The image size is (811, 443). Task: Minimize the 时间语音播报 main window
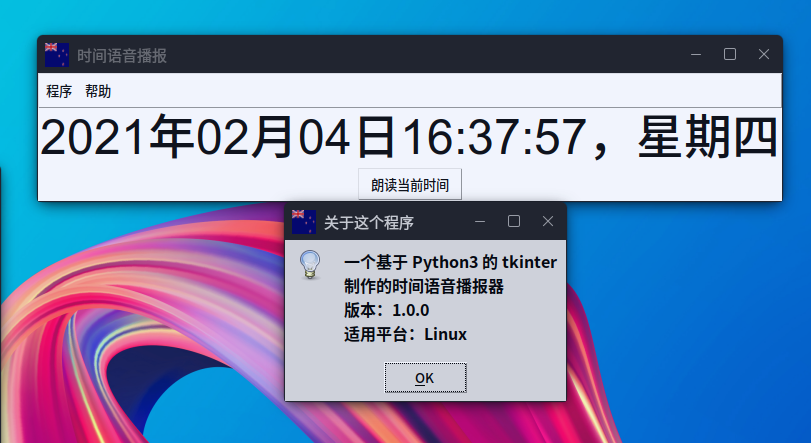[696, 54]
